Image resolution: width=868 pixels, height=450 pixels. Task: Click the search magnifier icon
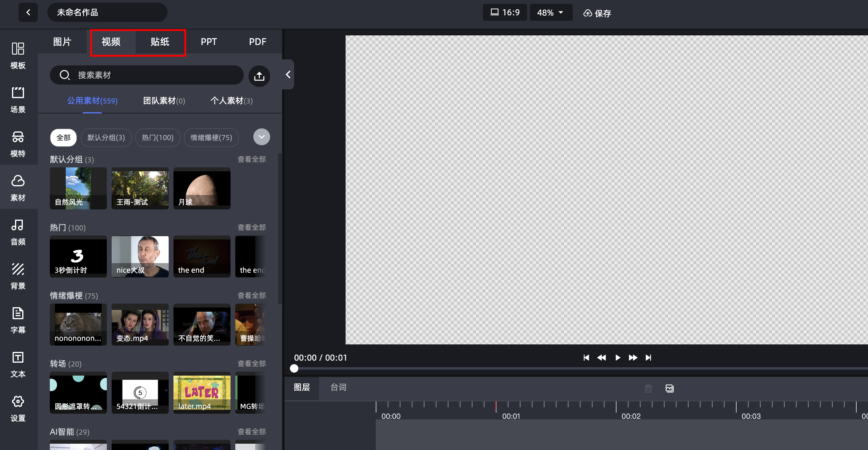(x=64, y=75)
